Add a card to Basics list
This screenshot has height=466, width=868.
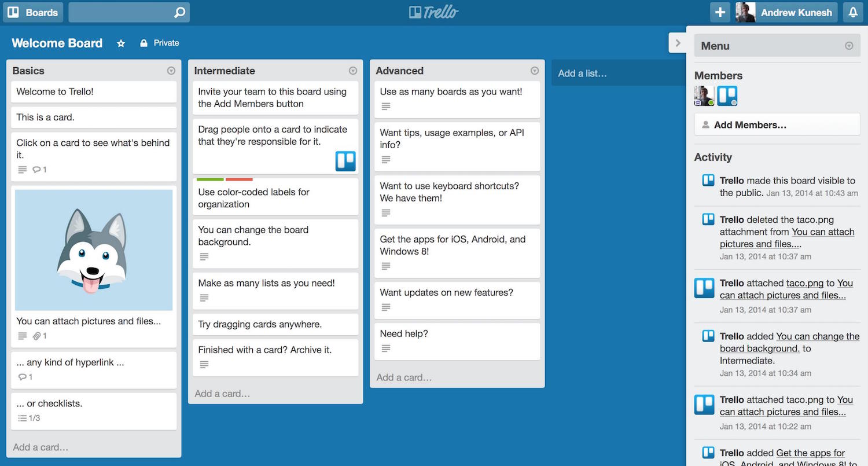pos(41,447)
